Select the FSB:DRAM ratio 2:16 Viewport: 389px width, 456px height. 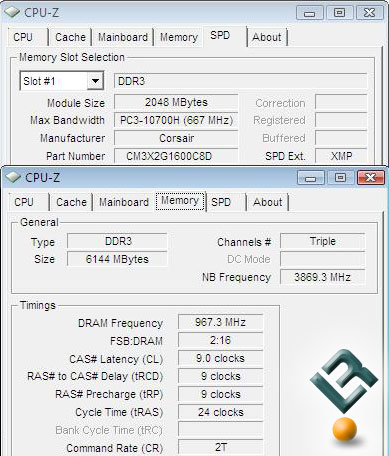220,340
